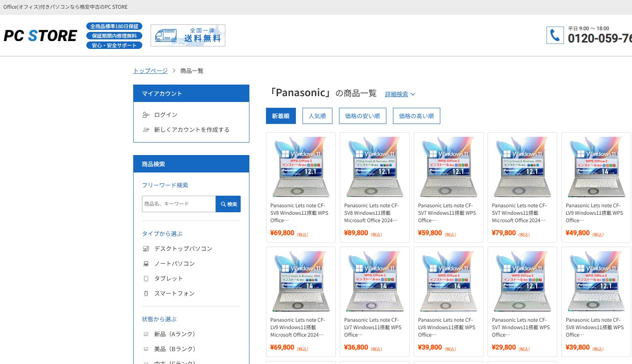Sort by 価格の安い順
This screenshot has height=364, width=632.
[363, 116]
